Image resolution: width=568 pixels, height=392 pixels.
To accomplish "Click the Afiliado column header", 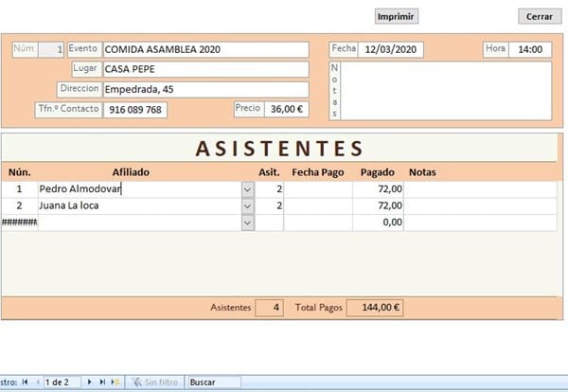I will (131, 172).
